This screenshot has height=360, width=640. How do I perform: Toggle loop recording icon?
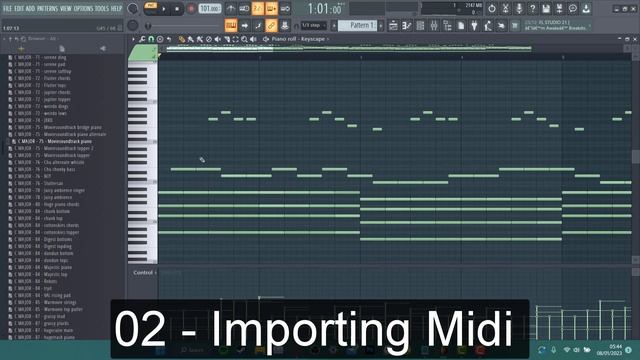coord(285,8)
